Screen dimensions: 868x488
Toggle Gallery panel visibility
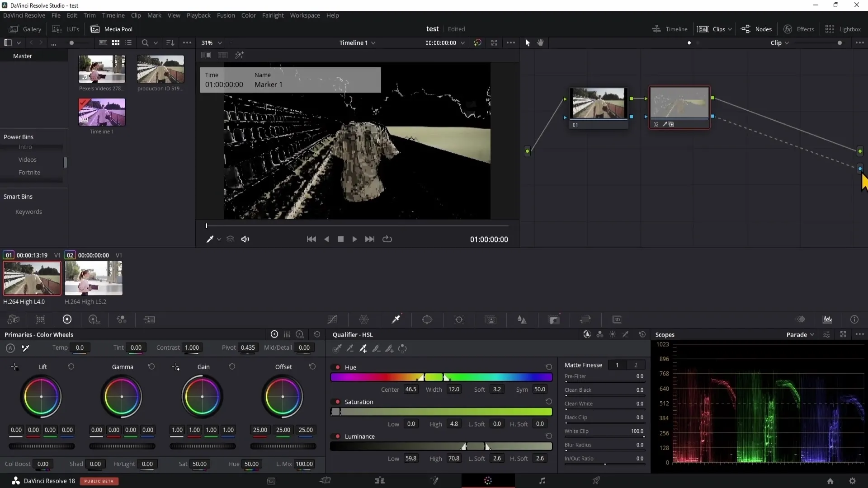[x=25, y=29]
